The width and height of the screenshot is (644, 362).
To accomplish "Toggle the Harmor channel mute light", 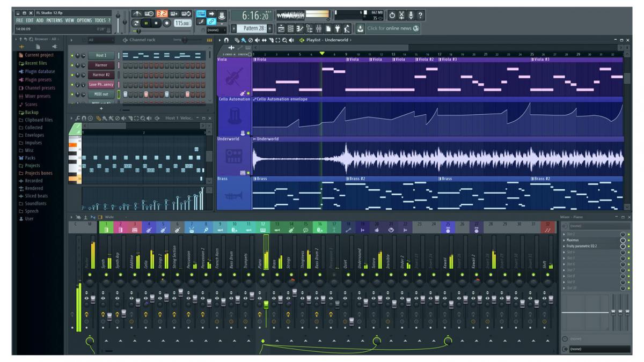I will click(x=72, y=65).
